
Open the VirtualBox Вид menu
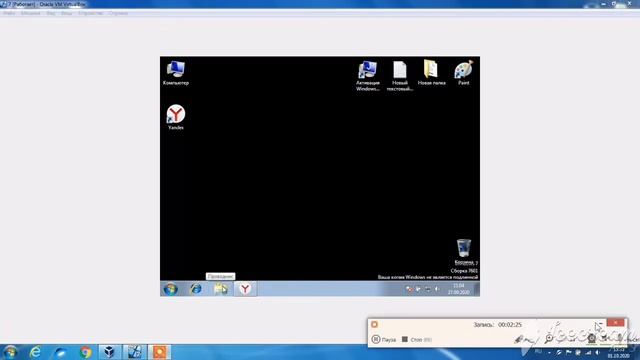pyautogui.click(x=51, y=13)
